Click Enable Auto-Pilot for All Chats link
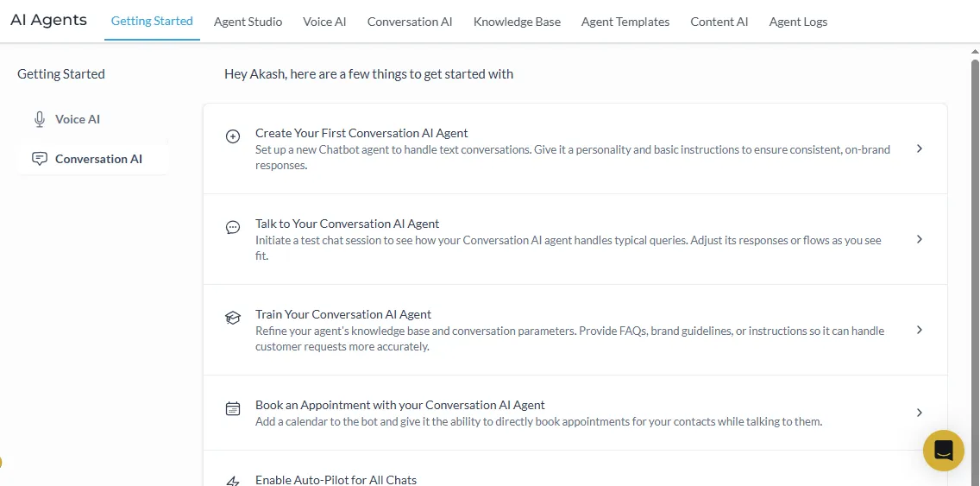 [336, 480]
